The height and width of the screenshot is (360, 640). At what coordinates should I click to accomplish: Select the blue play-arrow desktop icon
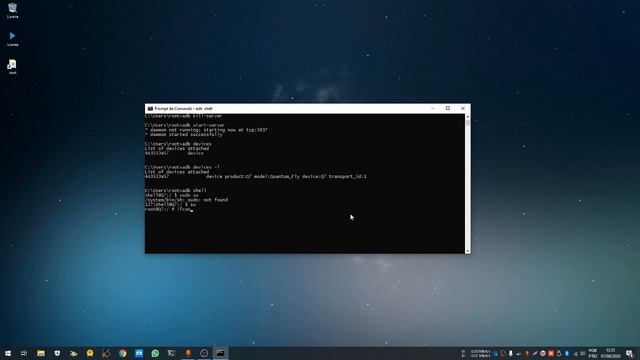click(12, 39)
